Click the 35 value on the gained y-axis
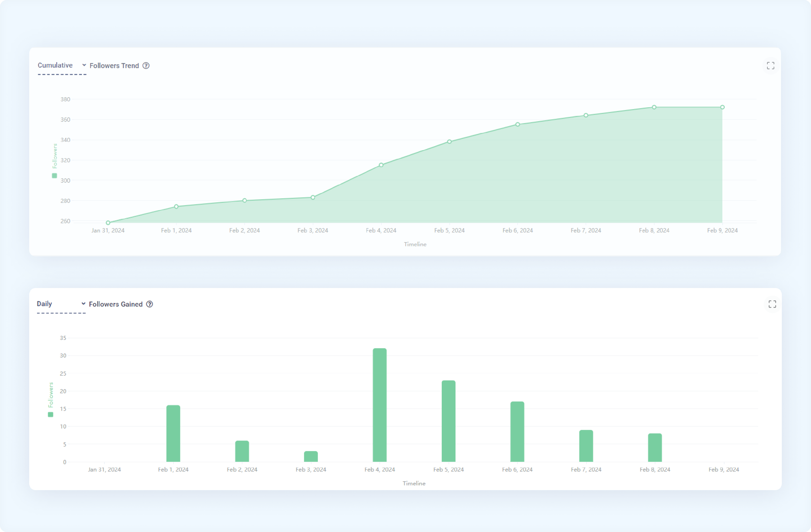Image resolution: width=811 pixels, height=532 pixels. [x=63, y=338]
